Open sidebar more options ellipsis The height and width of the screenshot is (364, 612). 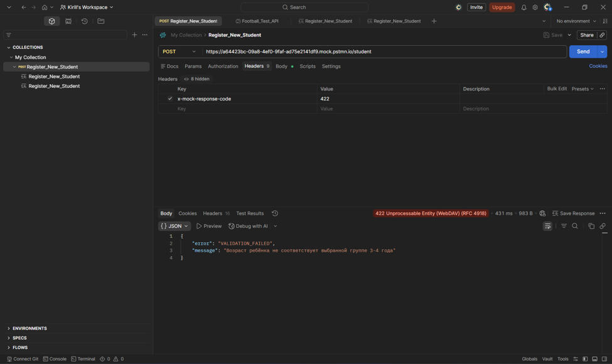pyautogui.click(x=145, y=35)
